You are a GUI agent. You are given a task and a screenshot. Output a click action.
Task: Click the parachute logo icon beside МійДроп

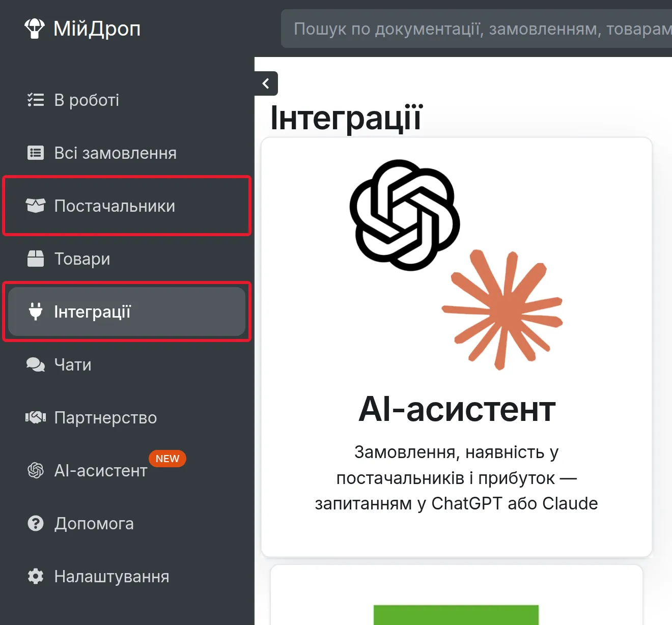coord(35,29)
